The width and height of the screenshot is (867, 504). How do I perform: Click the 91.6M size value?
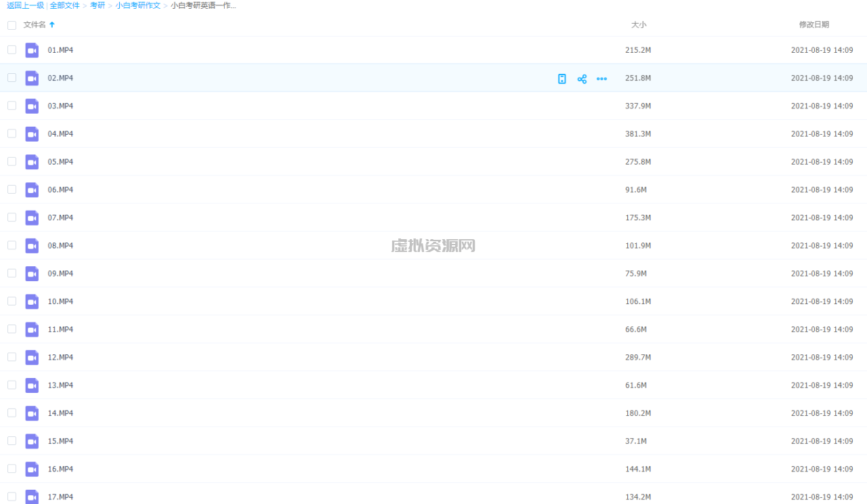click(636, 190)
